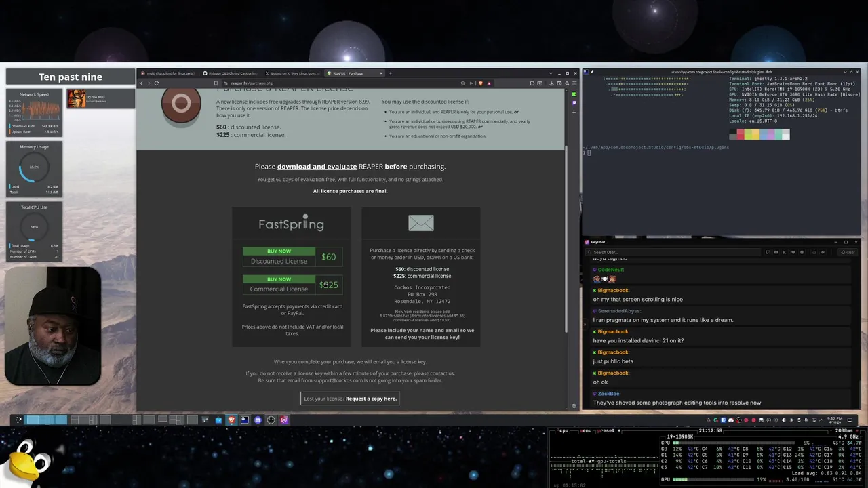Viewport: 868px width, 488px height.
Task: Open browser extensions puzzle icon
Action: (532, 83)
